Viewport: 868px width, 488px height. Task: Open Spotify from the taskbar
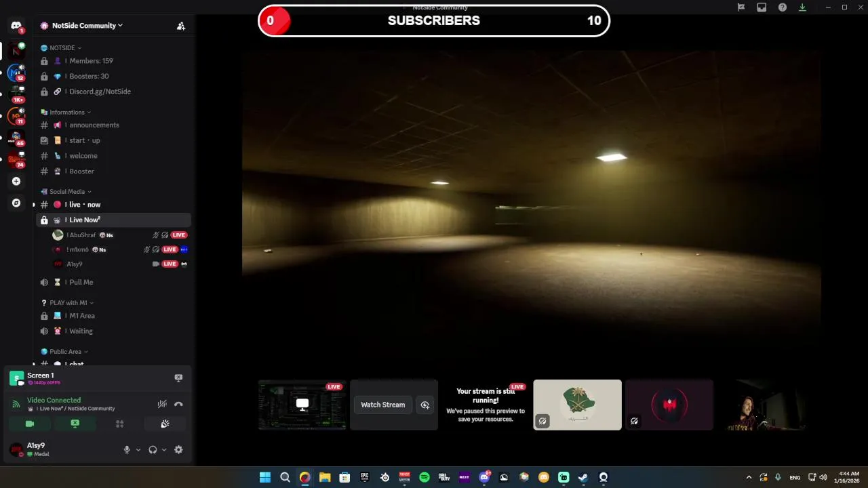point(425,477)
